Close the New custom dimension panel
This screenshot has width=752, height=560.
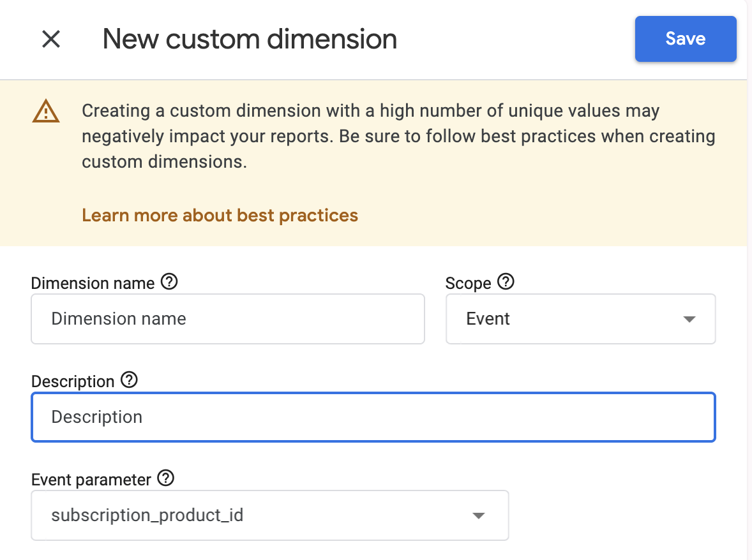[x=51, y=39]
